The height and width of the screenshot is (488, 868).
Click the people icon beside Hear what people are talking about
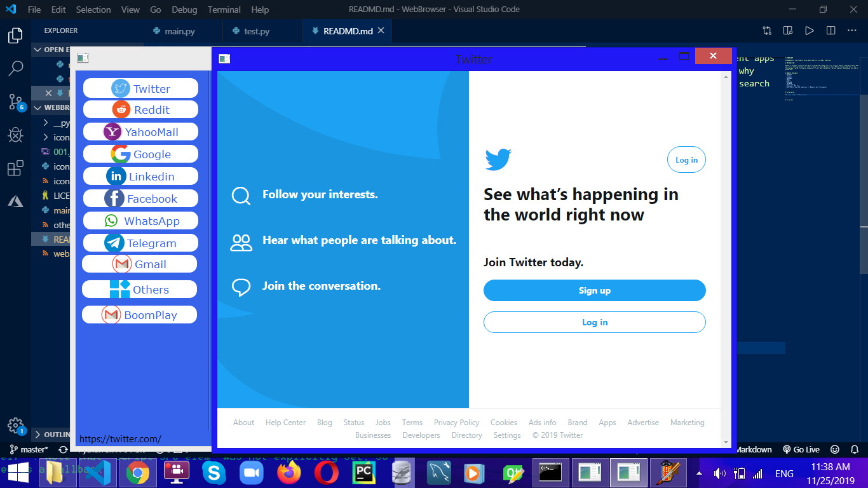pyautogui.click(x=241, y=242)
